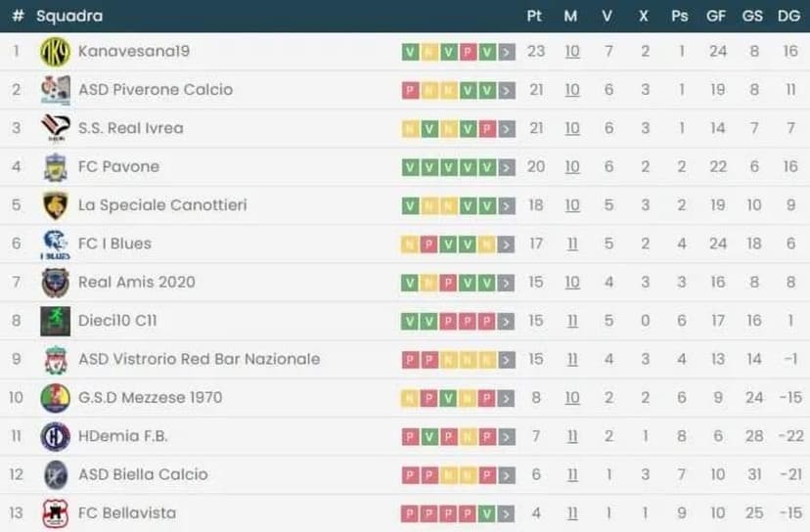
Task: Open the ASD Biella Calcio team name
Action: click(143, 474)
